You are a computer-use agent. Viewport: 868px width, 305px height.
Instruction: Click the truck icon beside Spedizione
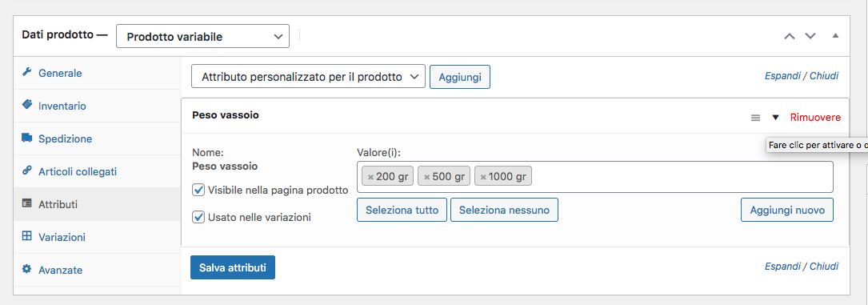[26, 138]
